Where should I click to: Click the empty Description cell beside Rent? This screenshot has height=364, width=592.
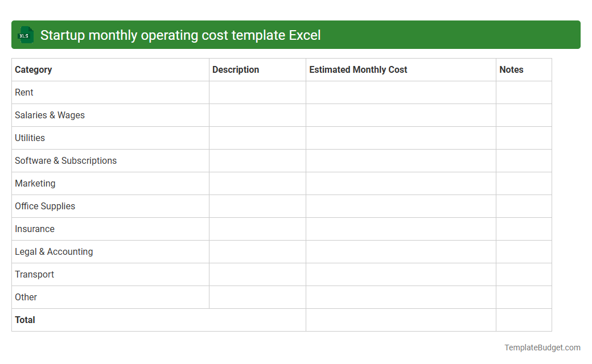[257, 92]
